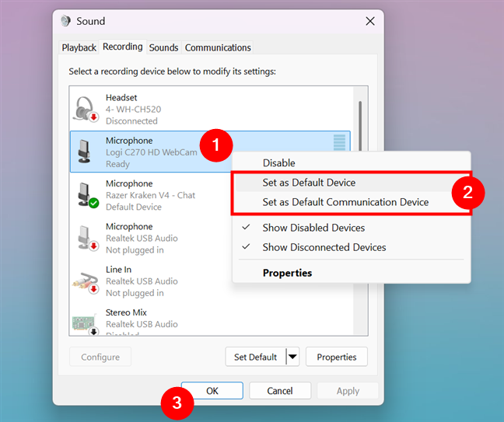Select the Razer Kraken V4 - Chat entry

(151, 195)
